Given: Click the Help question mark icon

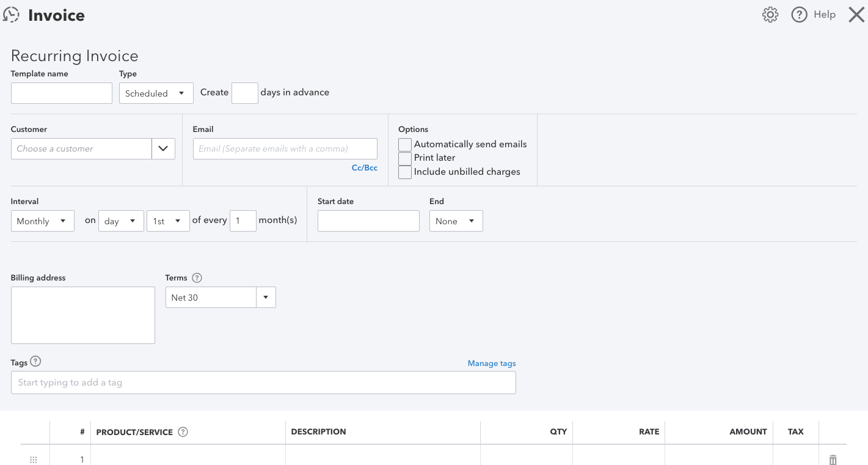Looking at the screenshot, I should point(799,15).
